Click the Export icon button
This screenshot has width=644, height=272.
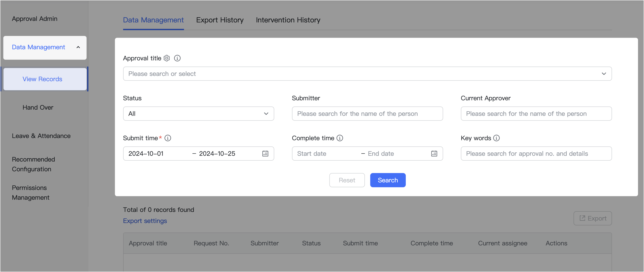[x=592, y=218]
